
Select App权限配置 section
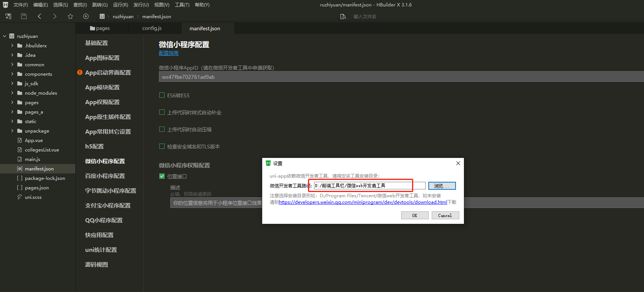[102, 102]
